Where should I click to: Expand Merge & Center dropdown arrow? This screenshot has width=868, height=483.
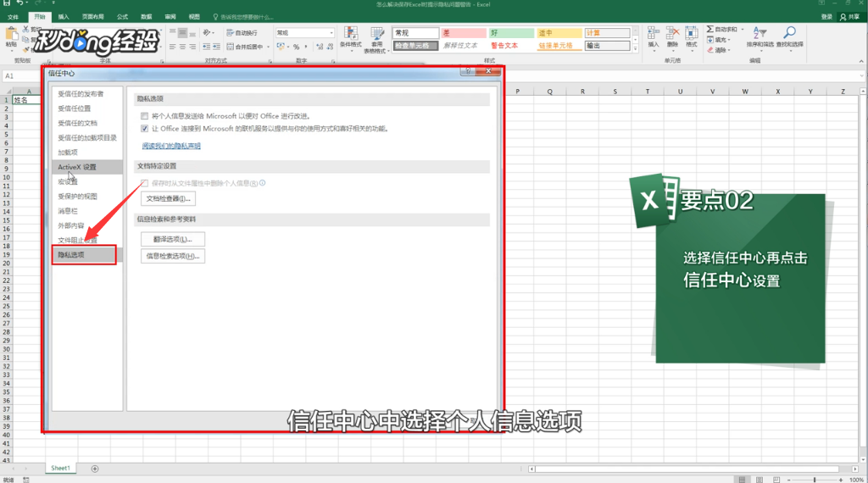[x=269, y=47]
